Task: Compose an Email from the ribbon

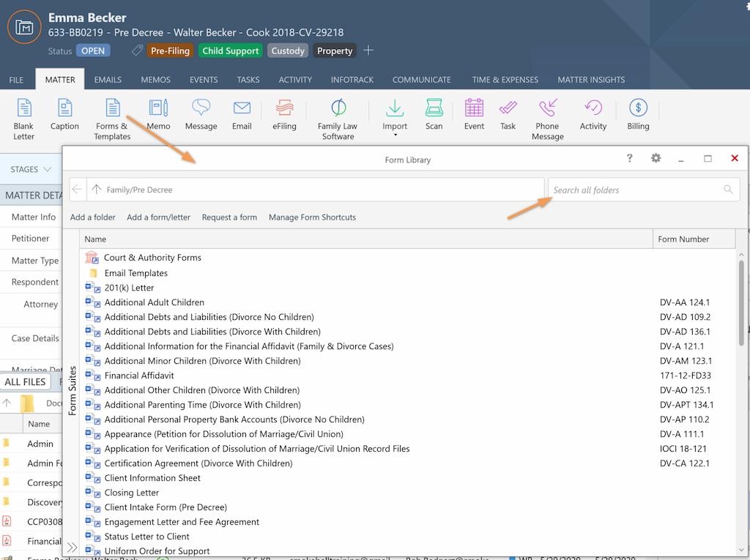Action: point(242,114)
